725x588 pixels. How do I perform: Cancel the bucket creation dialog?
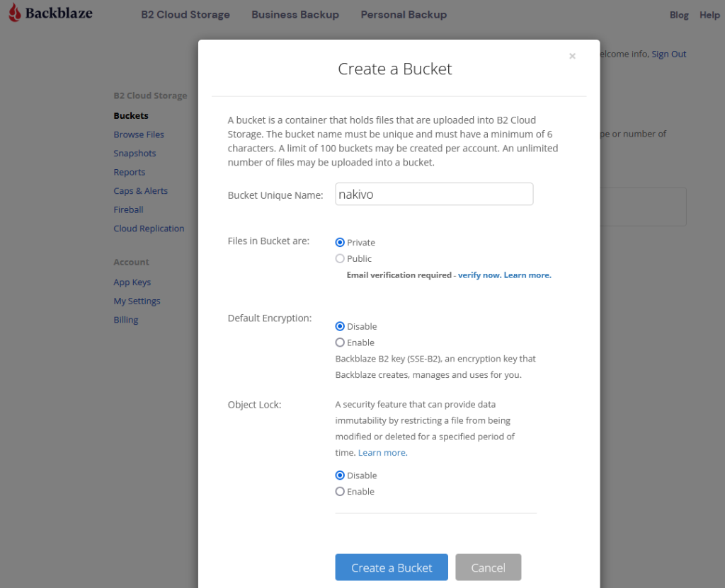[489, 567]
